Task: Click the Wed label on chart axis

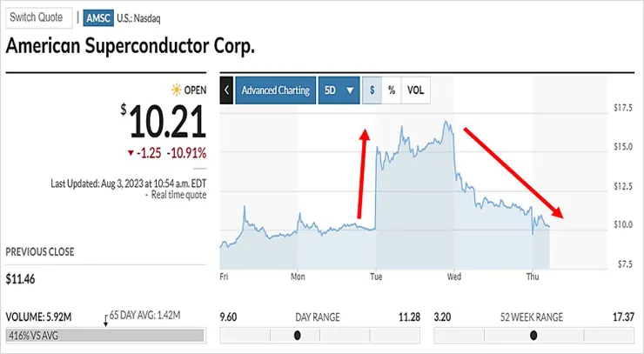Action: (453, 277)
